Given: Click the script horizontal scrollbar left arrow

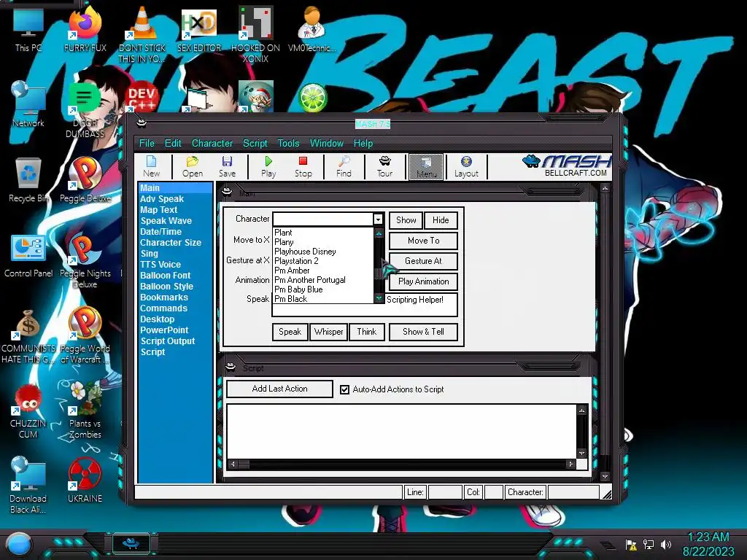Looking at the screenshot, I should coord(233,464).
